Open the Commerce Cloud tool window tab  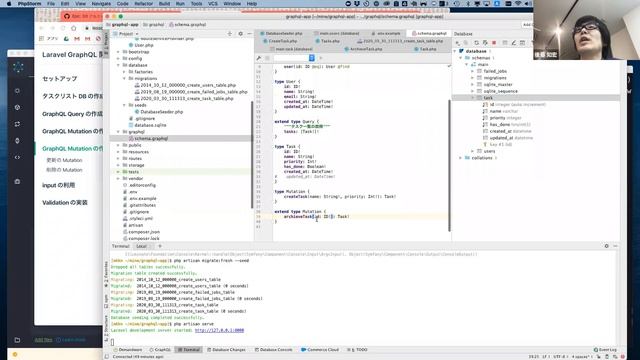[x=320, y=350]
